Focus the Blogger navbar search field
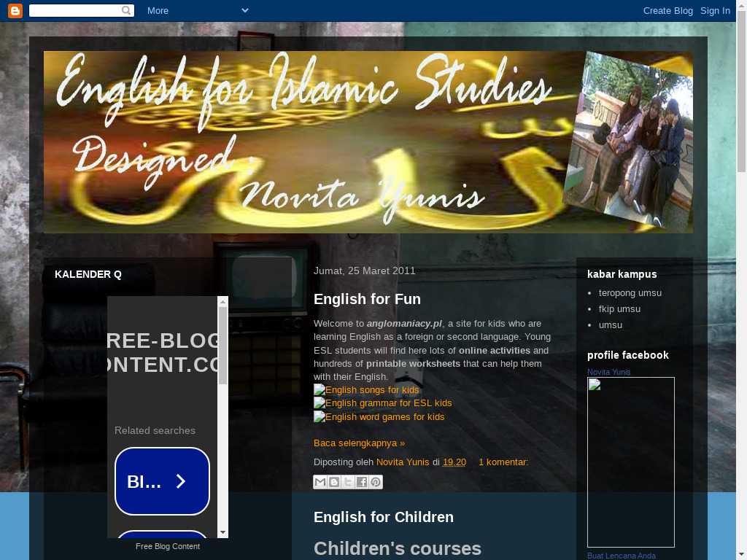Screen dimensions: 747x560 coord(82,10)
